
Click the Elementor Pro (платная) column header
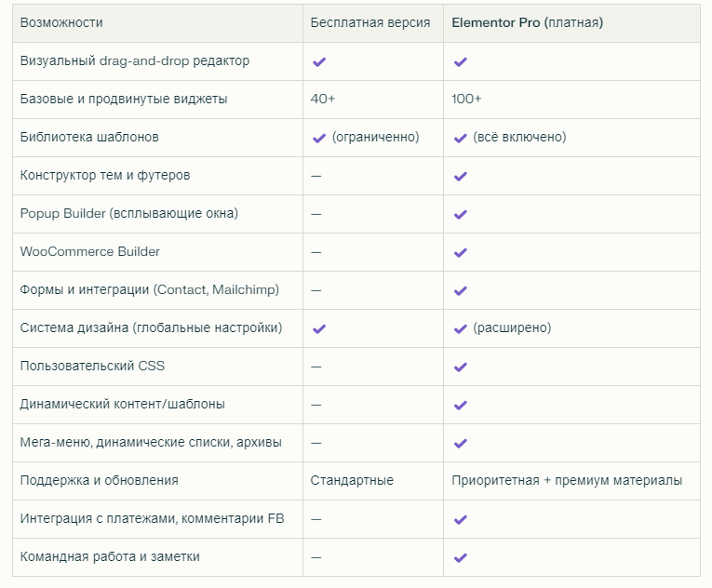tap(527, 22)
